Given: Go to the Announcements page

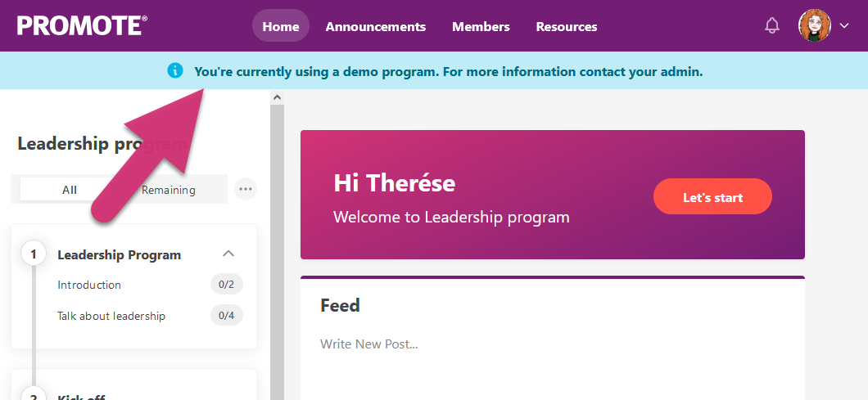Looking at the screenshot, I should click(x=376, y=26).
